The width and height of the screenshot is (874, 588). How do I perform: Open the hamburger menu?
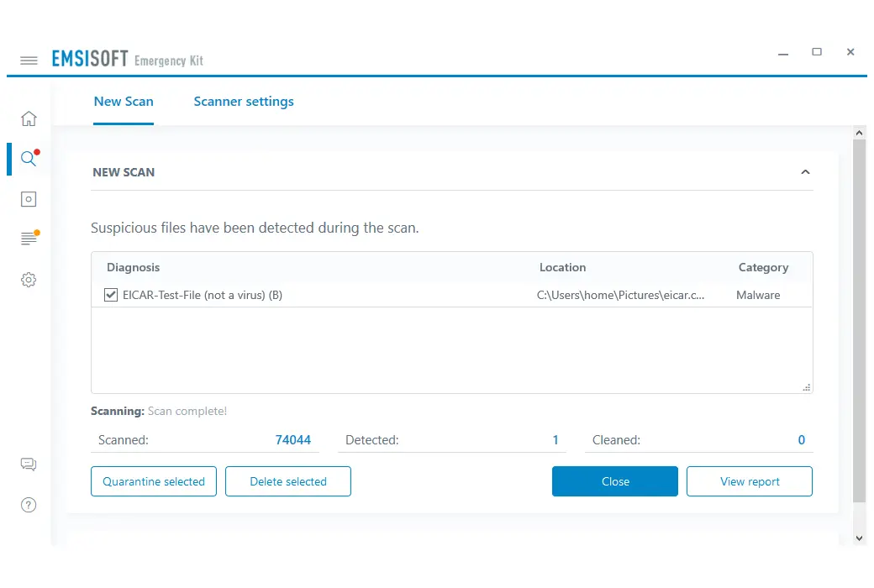click(29, 60)
